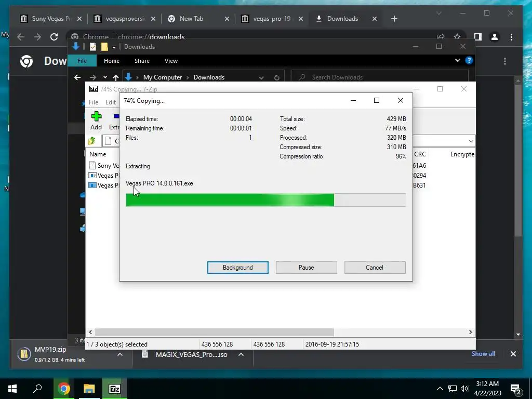Go back in Explorer window

point(77,77)
